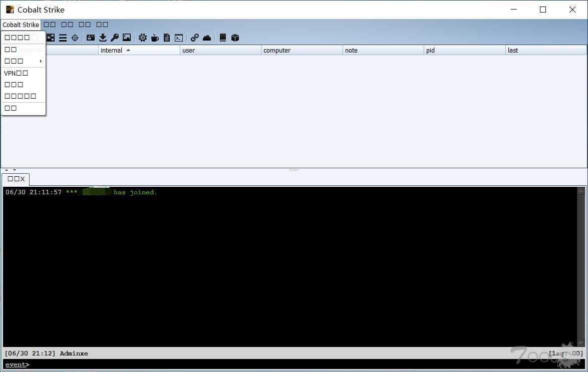Set up scripted web delivery terminal icon
The width and height of the screenshot is (588, 372).
tap(179, 38)
